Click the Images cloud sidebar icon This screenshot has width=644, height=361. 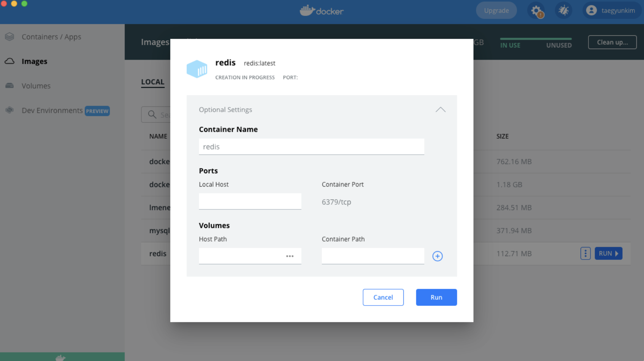coord(10,61)
